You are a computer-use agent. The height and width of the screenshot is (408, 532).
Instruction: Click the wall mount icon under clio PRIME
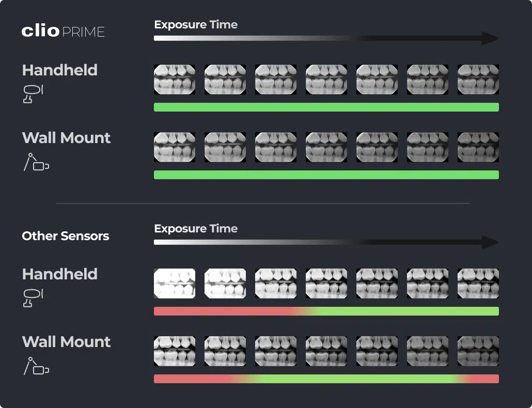coord(36,162)
